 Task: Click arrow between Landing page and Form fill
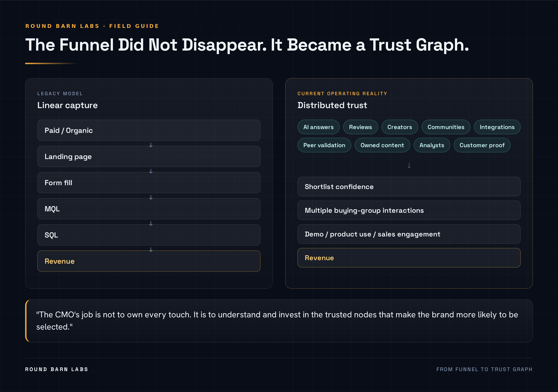pyautogui.click(x=151, y=171)
